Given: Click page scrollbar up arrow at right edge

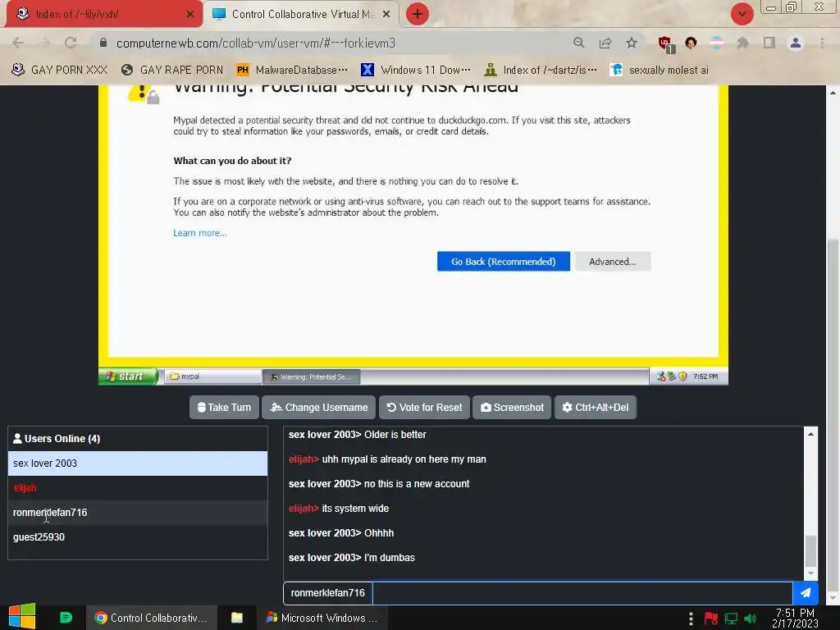Looking at the screenshot, I should 833,93.
